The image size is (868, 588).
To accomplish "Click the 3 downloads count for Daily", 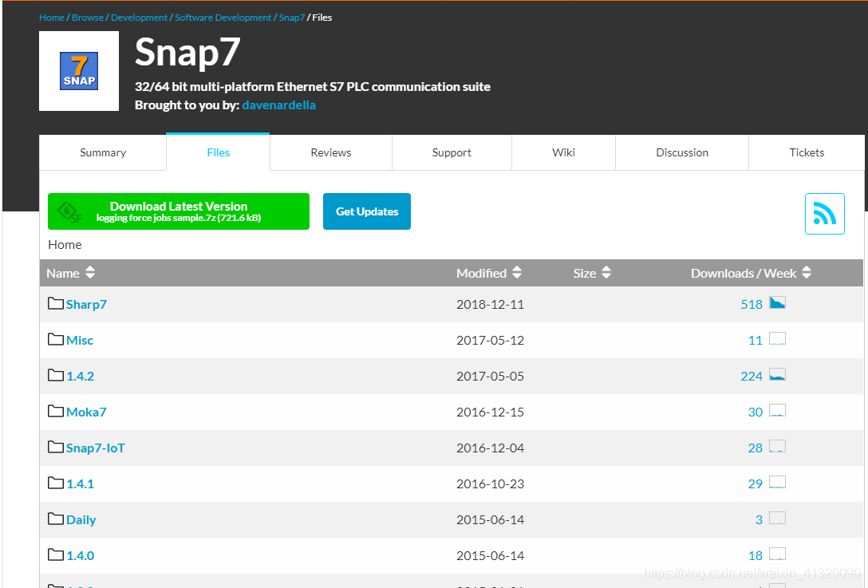I will point(759,520).
